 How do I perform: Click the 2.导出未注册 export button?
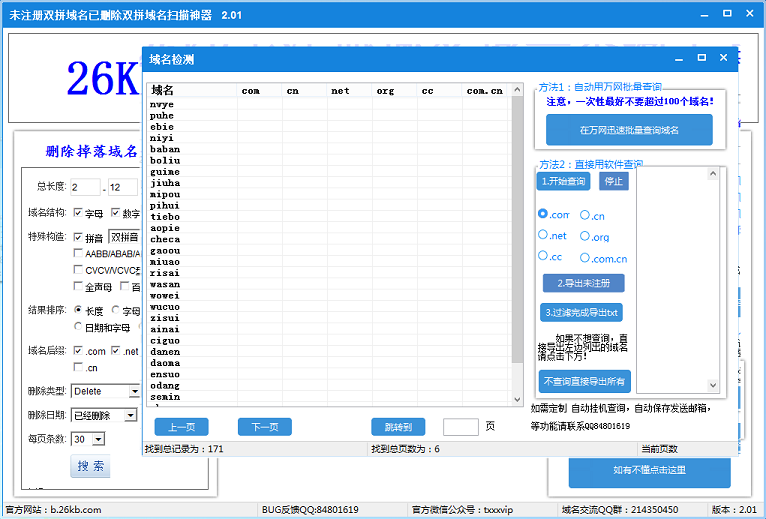[582, 283]
